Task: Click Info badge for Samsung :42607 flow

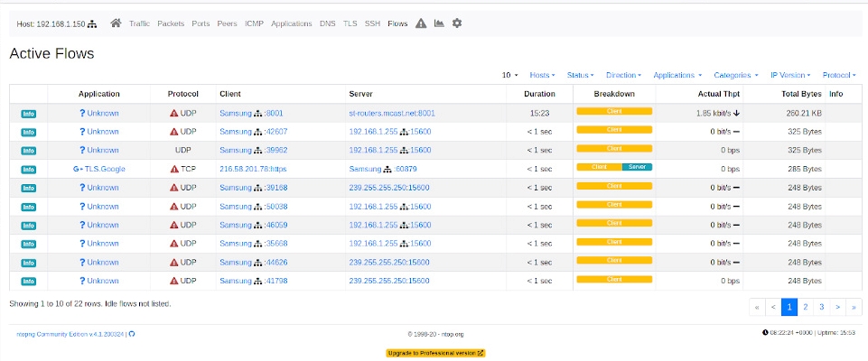Action: [28, 132]
